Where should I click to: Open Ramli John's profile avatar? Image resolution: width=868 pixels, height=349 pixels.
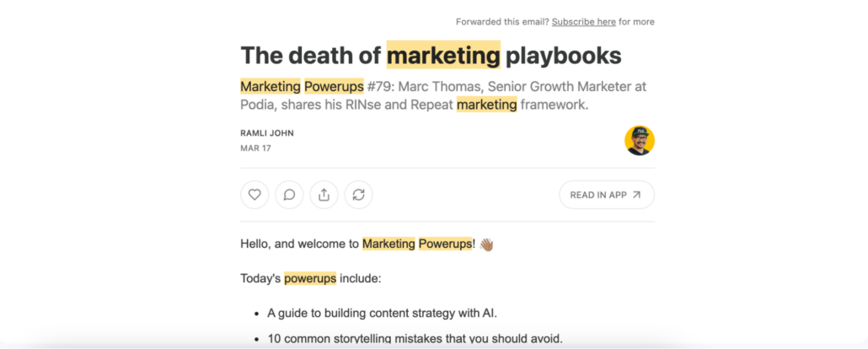[639, 141]
